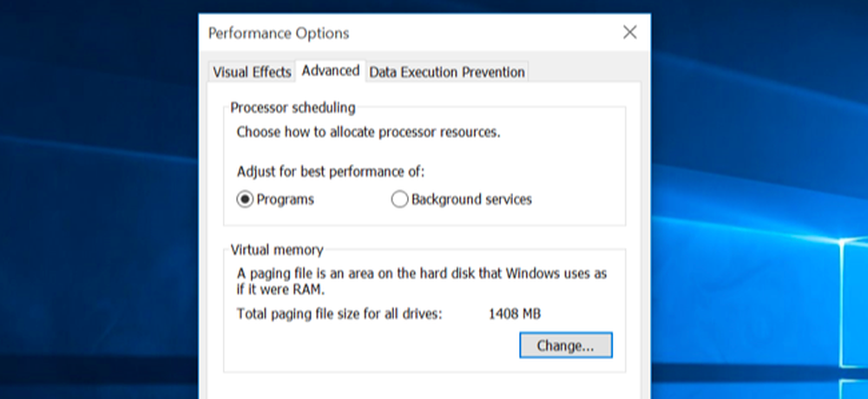Viewport: 868px width, 399px height.
Task: Click the 'Programs' option label text
Action: coord(285,199)
